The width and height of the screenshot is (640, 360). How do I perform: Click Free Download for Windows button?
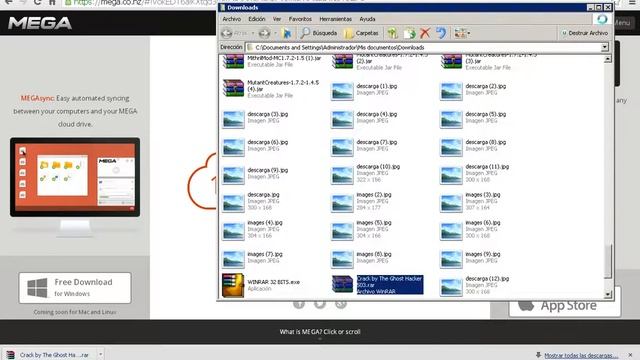pos(75,288)
